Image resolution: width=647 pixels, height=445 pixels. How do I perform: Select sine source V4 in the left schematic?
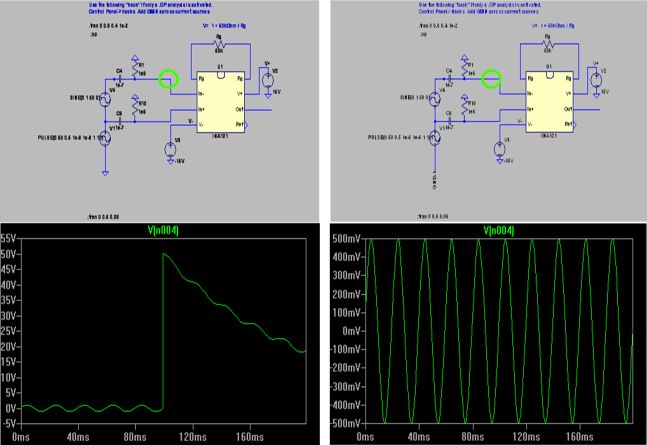[105, 99]
